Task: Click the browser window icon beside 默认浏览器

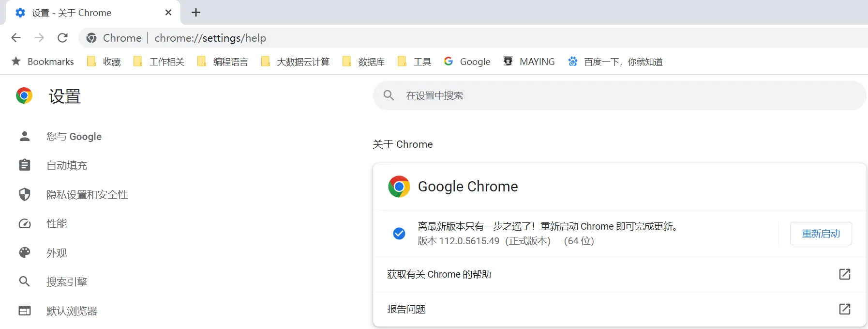Action: click(25, 311)
